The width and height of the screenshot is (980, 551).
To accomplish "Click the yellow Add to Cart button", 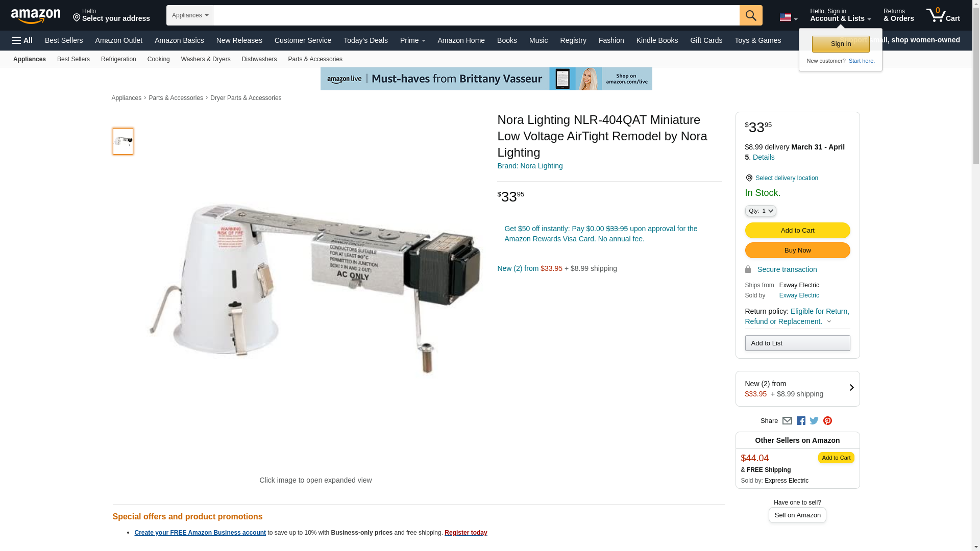I will click(x=797, y=231).
